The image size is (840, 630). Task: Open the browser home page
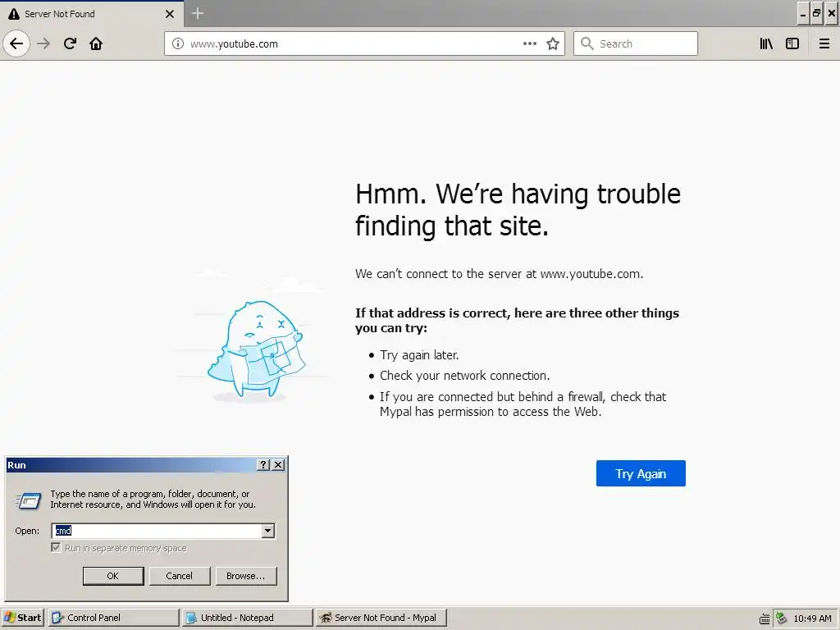(96, 43)
